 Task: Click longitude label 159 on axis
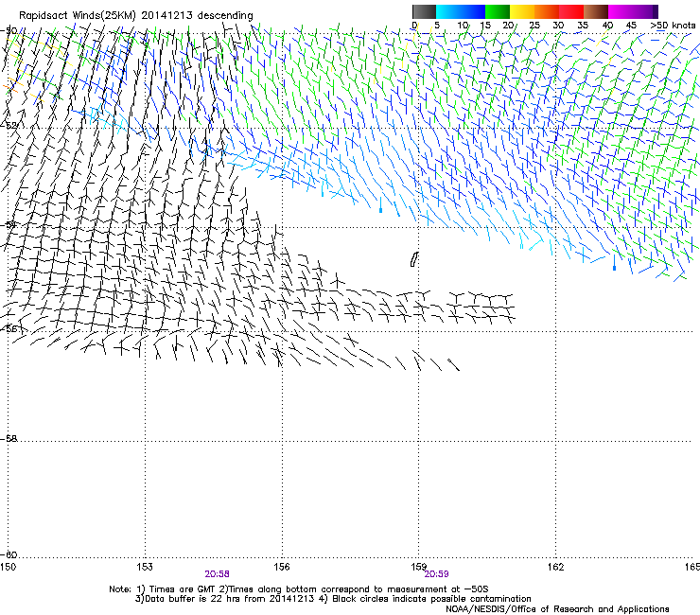[419, 567]
